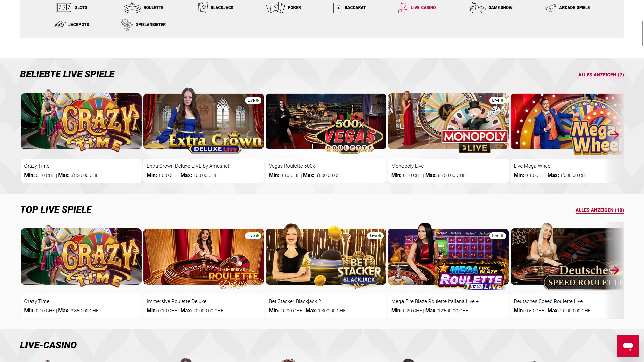Open the Immersive Roulette Deluxe thumbnail
Screen dimensions: 644x362
pos(204,256)
